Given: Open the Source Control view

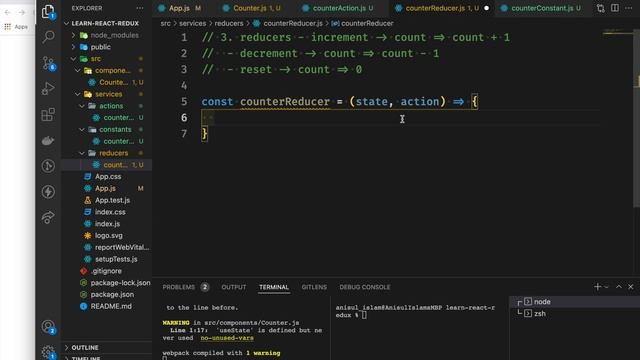Looking at the screenshot, I should click(x=48, y=63).
